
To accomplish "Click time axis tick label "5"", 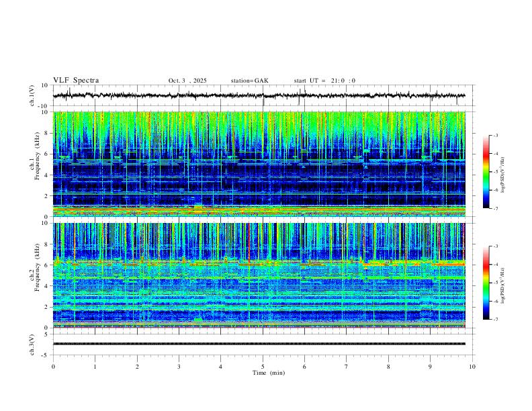I will tap(263, 367).
